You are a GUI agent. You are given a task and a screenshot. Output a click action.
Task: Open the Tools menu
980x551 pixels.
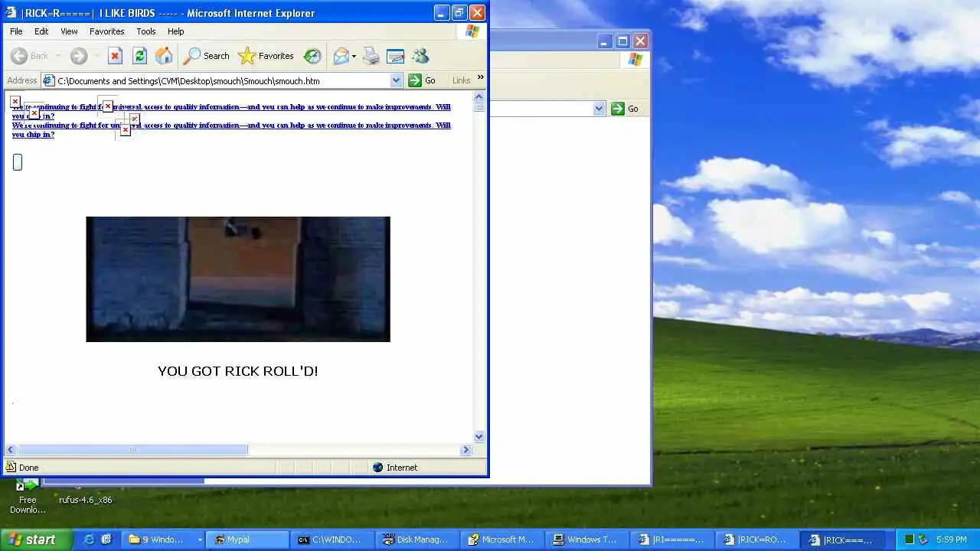[146, 31]
